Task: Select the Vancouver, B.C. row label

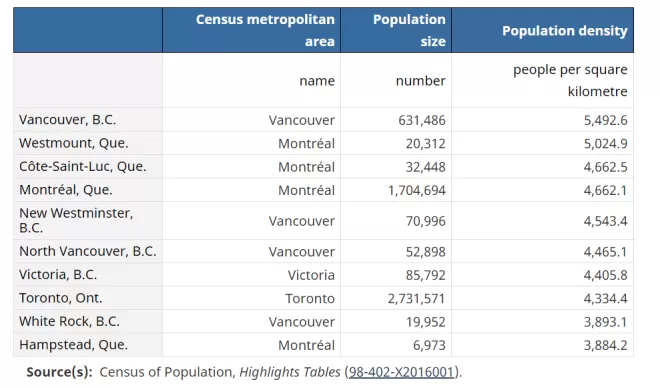Action: coord(67,120)
